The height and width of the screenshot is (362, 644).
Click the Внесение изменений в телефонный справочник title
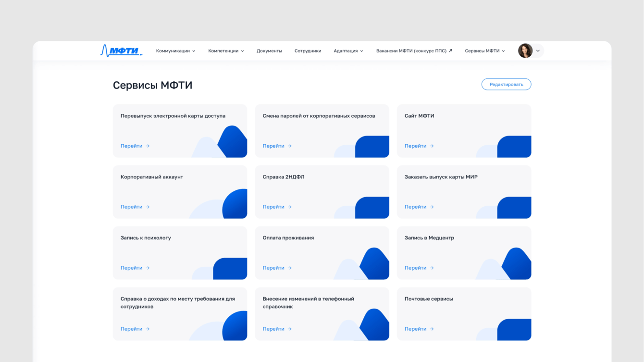point(309,302)
